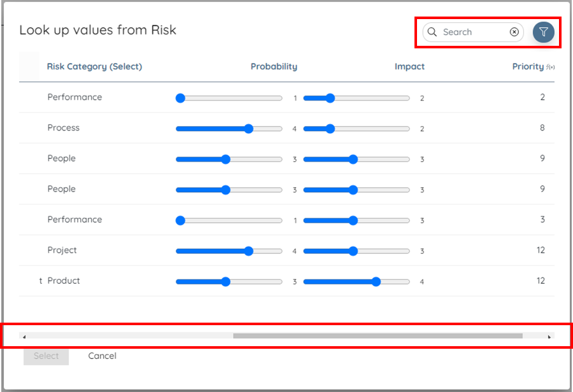Click the dialog title Look up values from Risk
The width and height of the screenshot is (573, 392).
click(x=98, y=30)
